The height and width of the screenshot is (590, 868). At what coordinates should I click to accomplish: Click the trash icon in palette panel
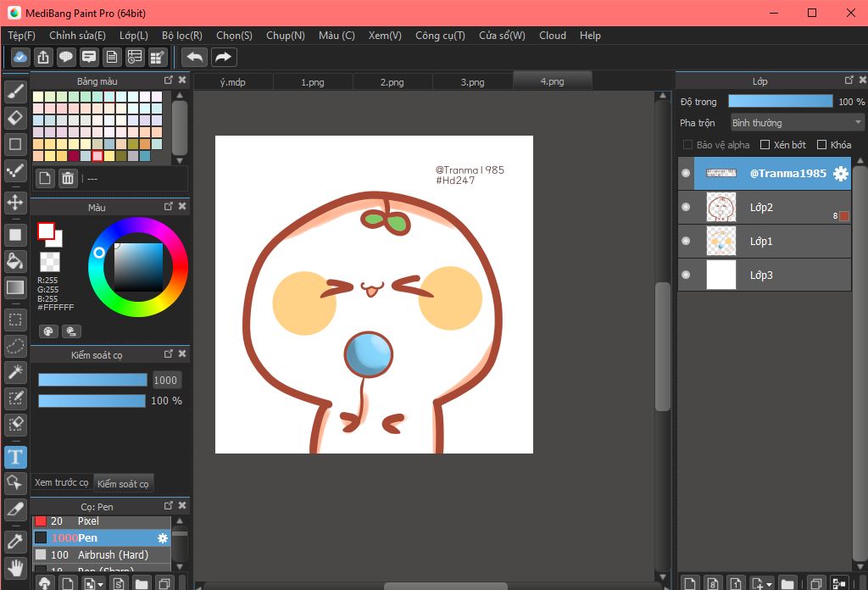point(68,178)
